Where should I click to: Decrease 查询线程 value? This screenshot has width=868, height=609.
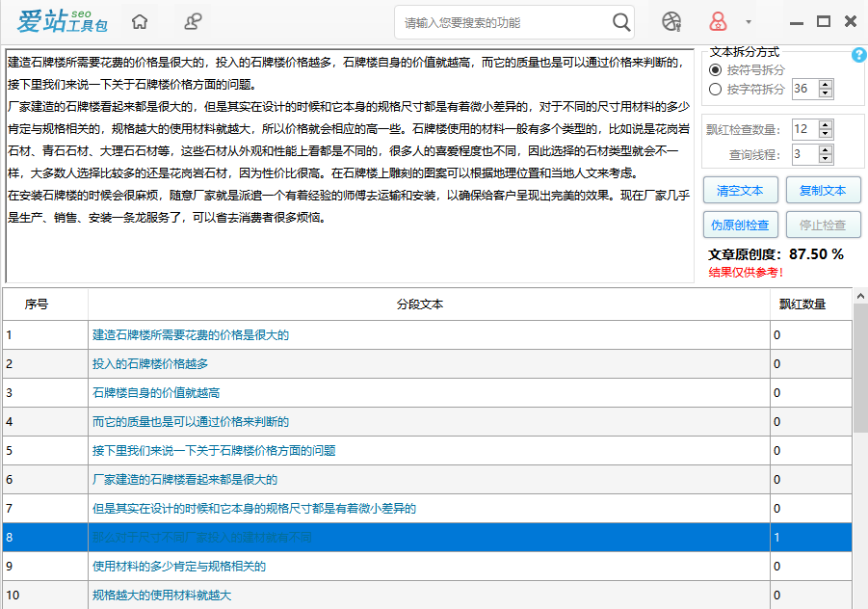(x=826, y=159)
